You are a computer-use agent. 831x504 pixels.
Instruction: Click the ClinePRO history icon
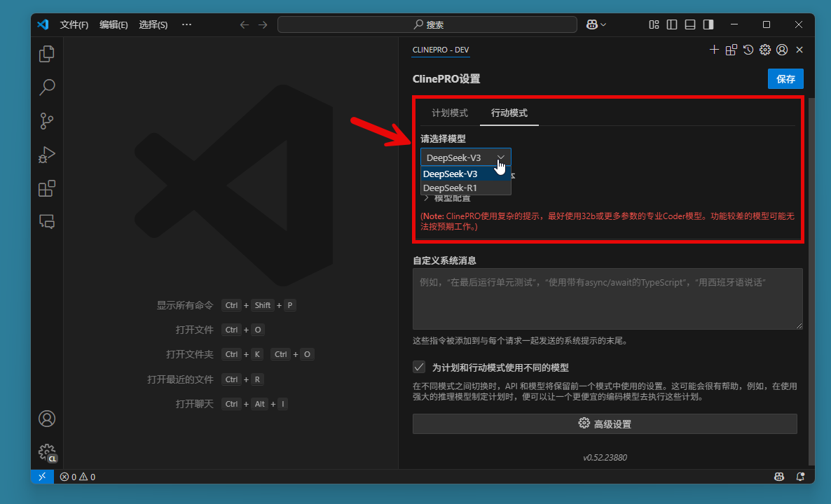pos(748,50)
